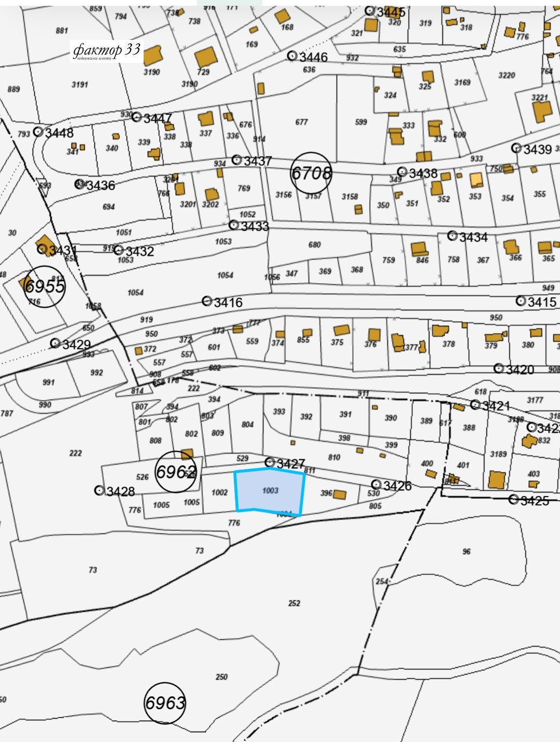The height and width of the screenshot is (742, 560).
Task: Click on parcel 680
Action: 314,244
